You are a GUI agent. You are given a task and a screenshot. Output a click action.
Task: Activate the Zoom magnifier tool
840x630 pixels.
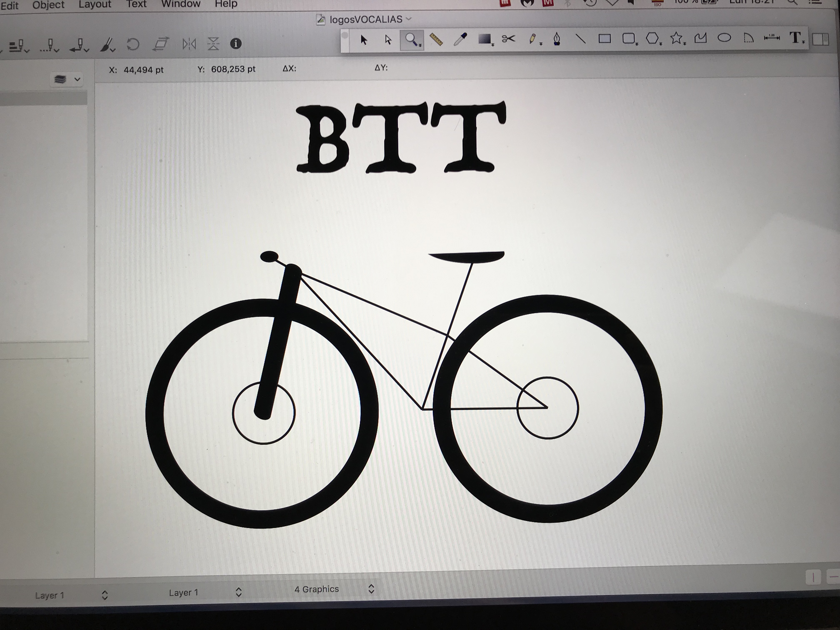[x=412, y=40]
